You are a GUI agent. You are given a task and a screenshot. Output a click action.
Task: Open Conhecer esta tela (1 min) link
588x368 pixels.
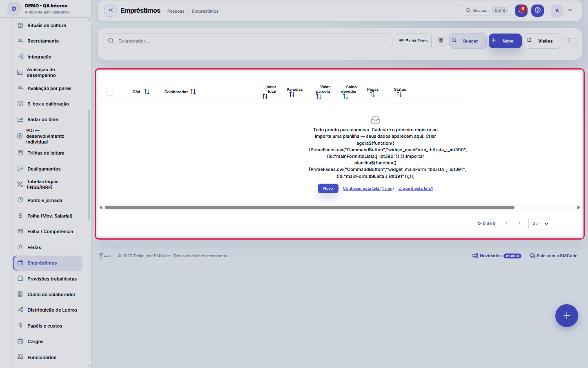click(x=368, y=188)
